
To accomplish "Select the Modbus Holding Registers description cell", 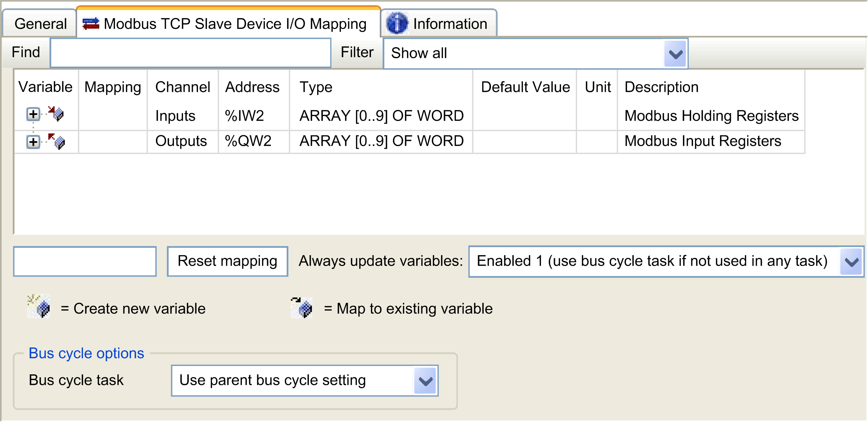I will (712, 115).
